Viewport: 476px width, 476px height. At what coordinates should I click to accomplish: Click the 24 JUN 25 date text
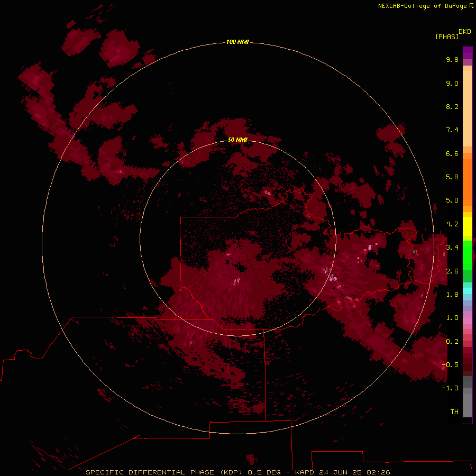point(340,472)
